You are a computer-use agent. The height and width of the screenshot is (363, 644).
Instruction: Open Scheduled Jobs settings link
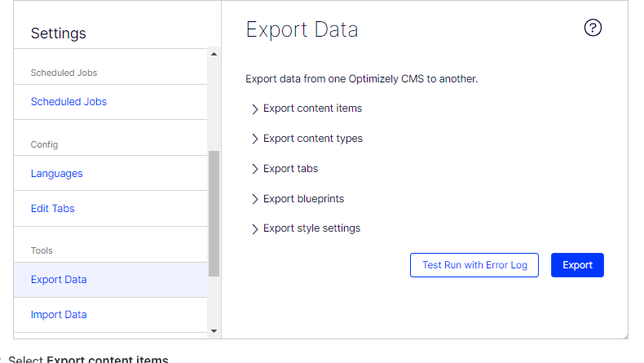point(68,101)
